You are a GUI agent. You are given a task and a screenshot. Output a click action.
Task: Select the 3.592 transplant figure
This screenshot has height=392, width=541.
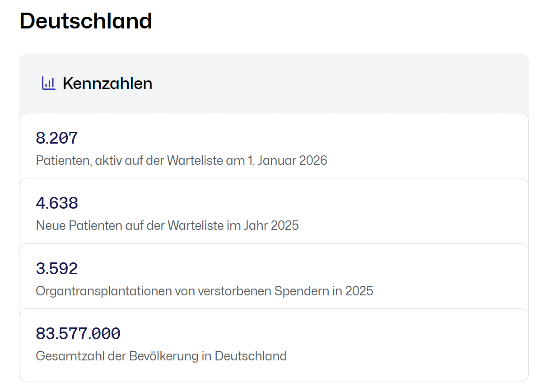click(x=57, y=269)
